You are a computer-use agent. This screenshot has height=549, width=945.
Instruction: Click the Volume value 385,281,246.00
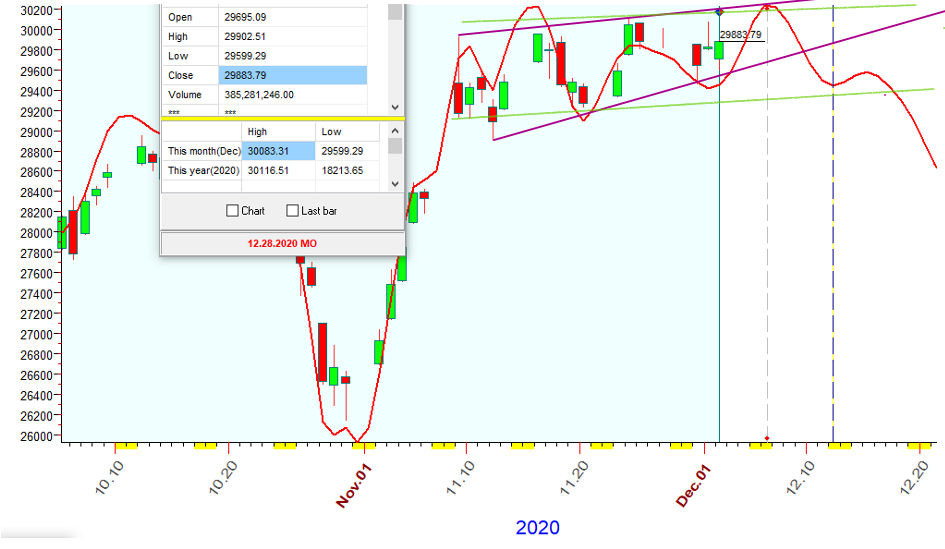[x=292, y=95]
